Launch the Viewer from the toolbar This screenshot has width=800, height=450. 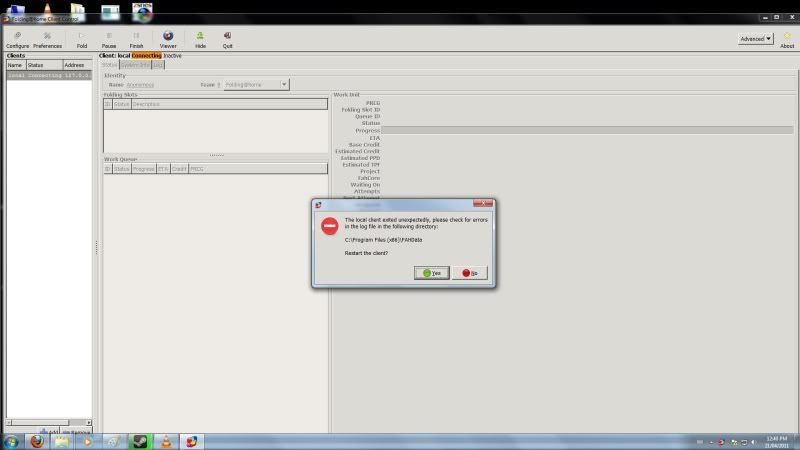click(168, 39)
